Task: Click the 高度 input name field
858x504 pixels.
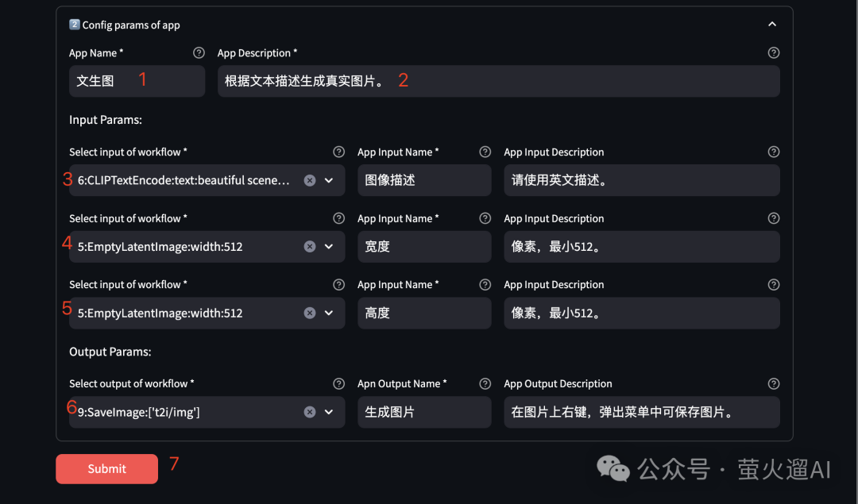Action: point(424,313)
